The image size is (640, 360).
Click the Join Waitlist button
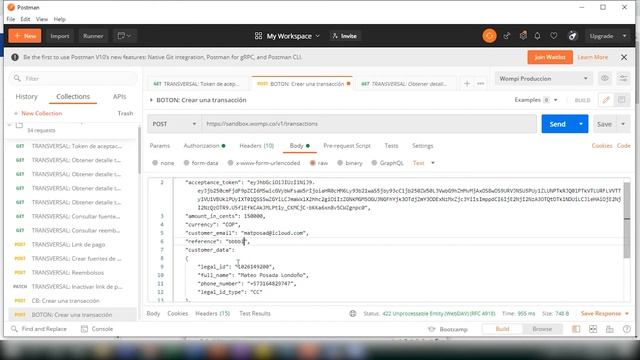click(x=550, y=57)
